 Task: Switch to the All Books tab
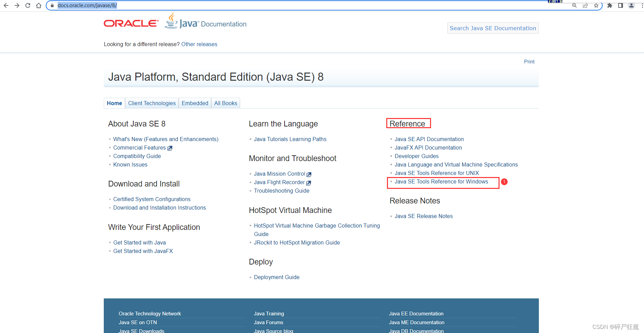coord(226,103)
